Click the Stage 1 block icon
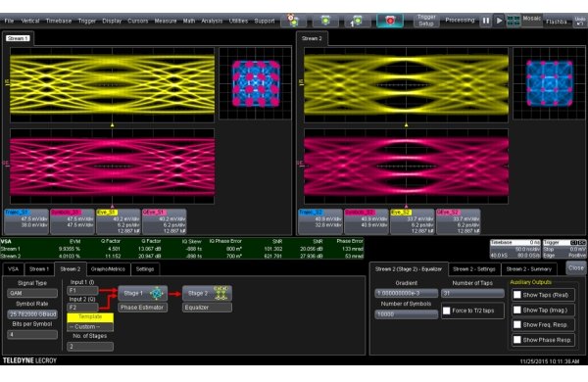 [143, 293]
